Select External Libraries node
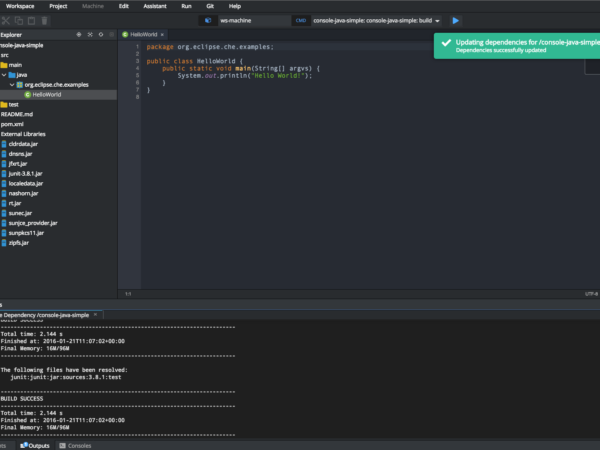 [x=23, y=134]
